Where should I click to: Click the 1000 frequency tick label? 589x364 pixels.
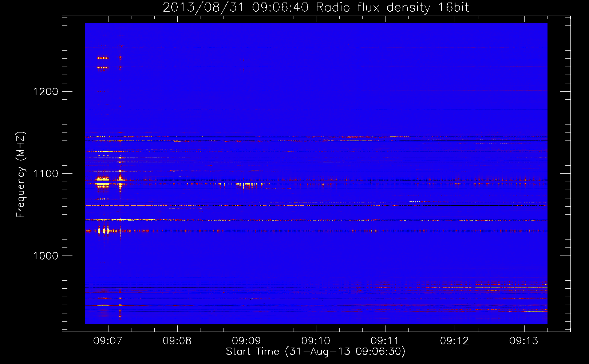coord(46,256)
